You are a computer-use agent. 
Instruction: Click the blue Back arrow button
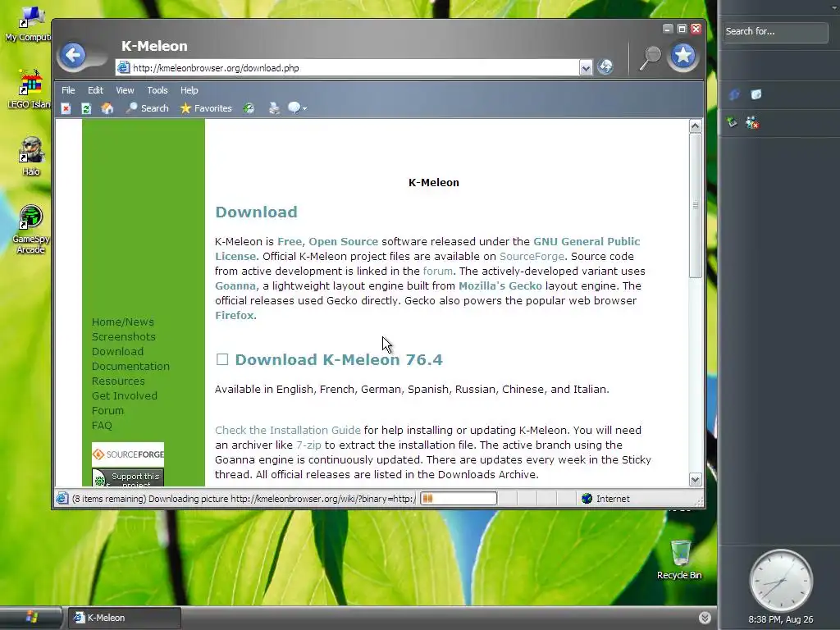pos(73,55)
